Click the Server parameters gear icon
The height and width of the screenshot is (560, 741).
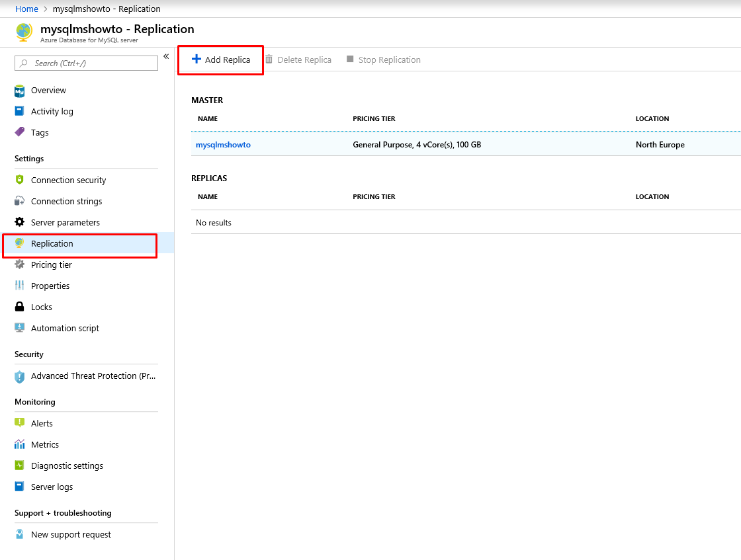coord(19,222)
